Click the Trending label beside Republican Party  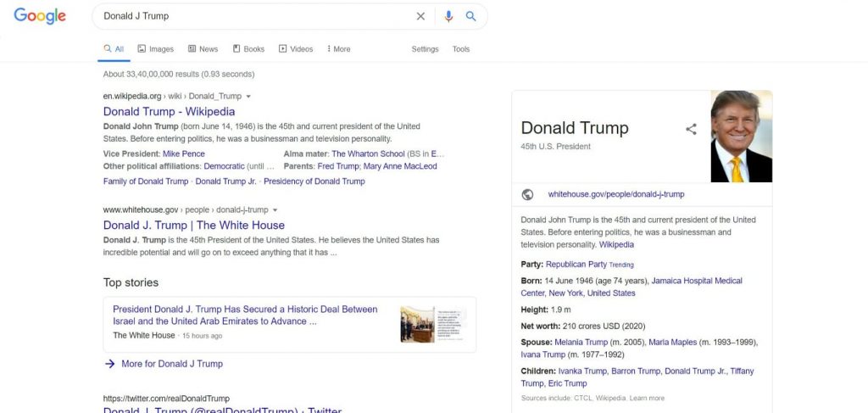point(621,265)
